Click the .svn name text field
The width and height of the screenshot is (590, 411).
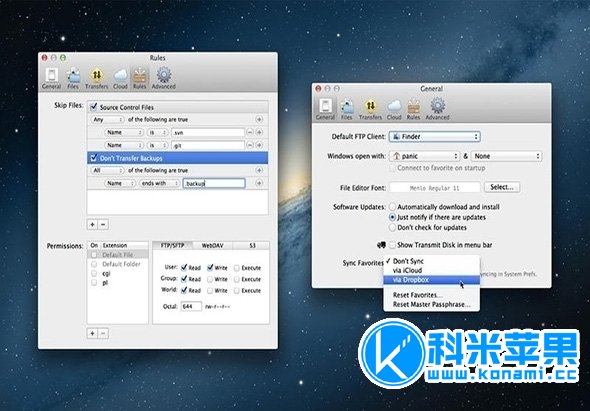[208, 132]
